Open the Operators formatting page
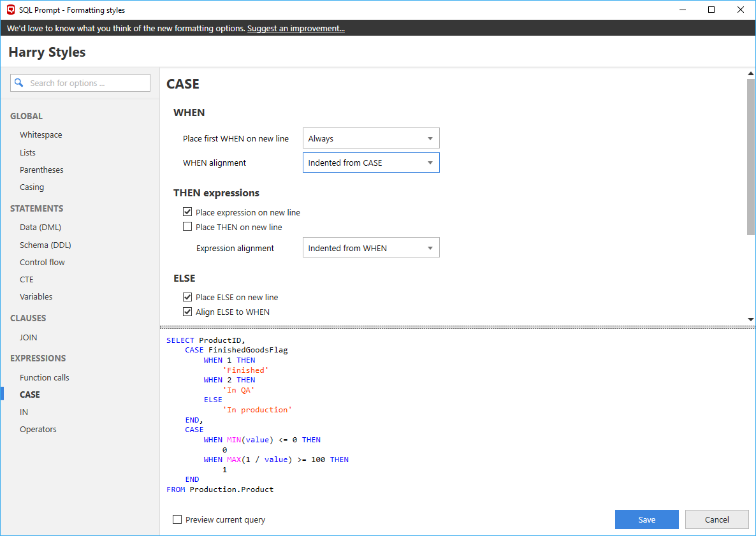This screenshot has height=536, width=756. [x=38, y=429]
